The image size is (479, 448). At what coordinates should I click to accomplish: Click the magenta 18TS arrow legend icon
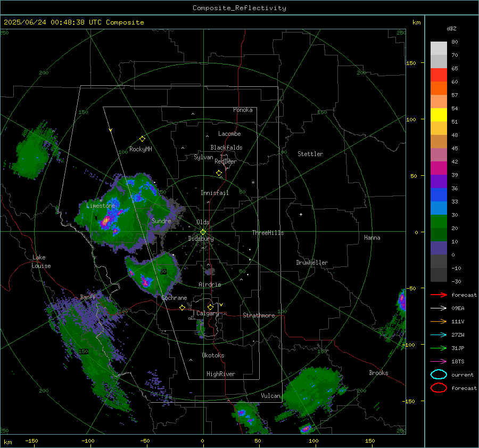click(439, 362)
